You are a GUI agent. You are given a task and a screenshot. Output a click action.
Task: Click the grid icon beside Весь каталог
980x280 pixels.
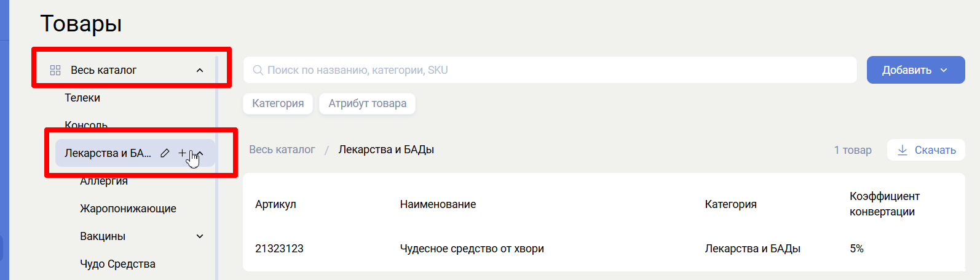pyautogui.click(x=55, y=70)
